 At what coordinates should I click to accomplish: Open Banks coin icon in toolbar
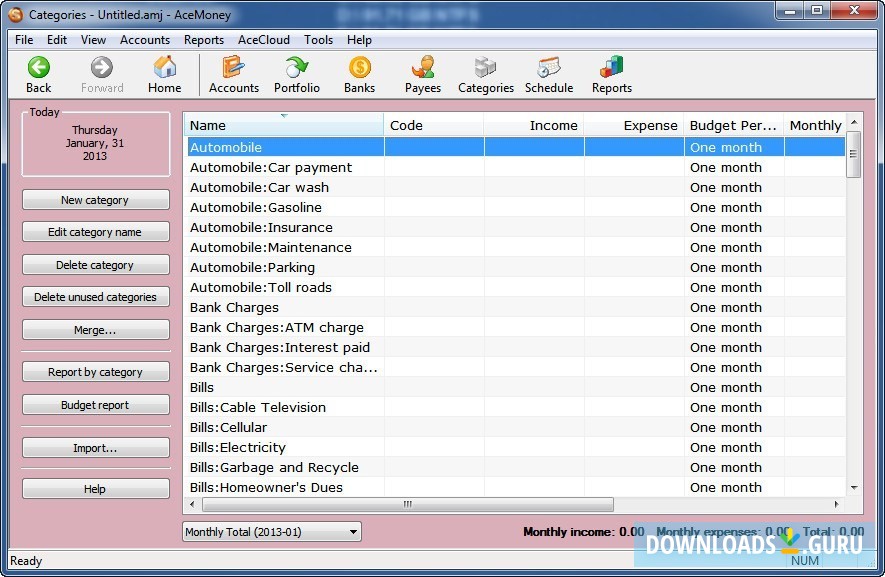(x=359, y=68)
